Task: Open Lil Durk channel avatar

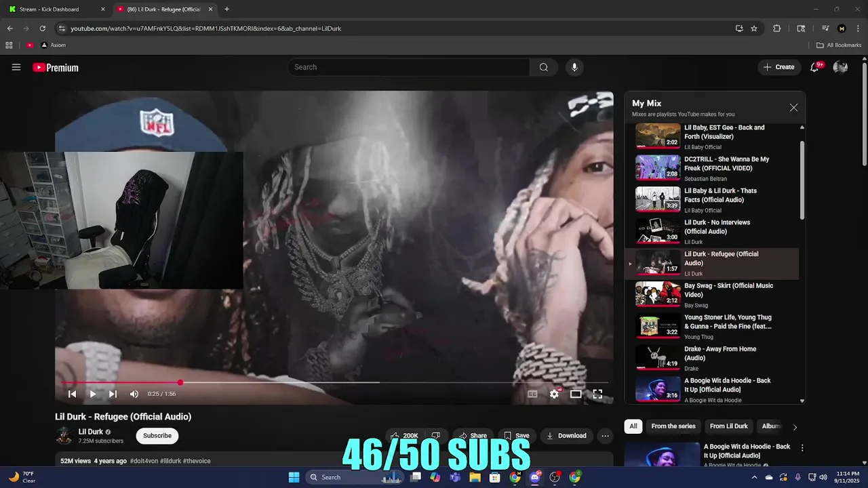Action: 64,436
